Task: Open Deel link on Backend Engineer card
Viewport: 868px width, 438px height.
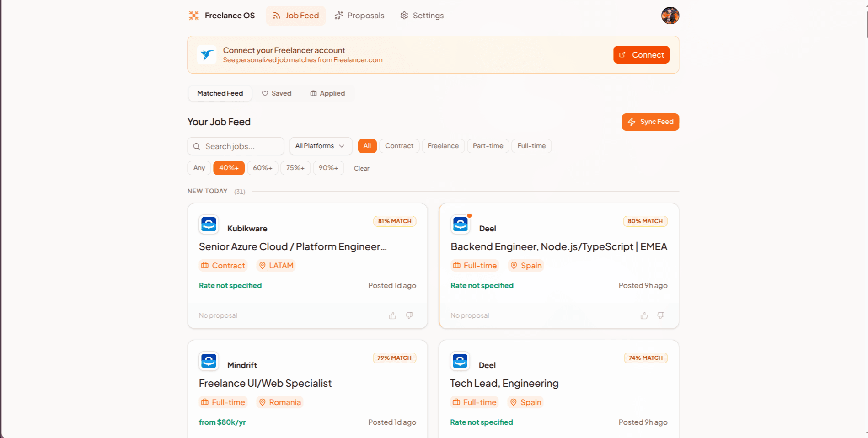Action: click(488, 229)
